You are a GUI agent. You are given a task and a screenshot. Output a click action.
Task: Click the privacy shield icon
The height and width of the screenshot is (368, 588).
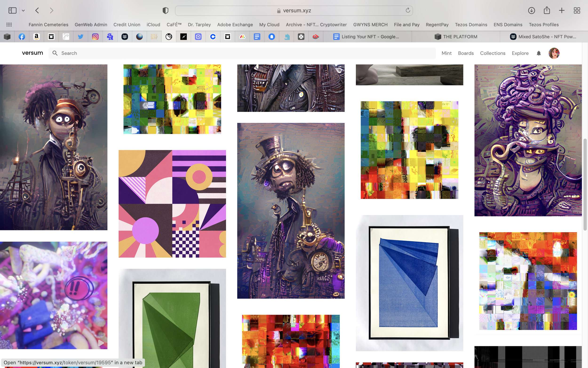point(165,10)
